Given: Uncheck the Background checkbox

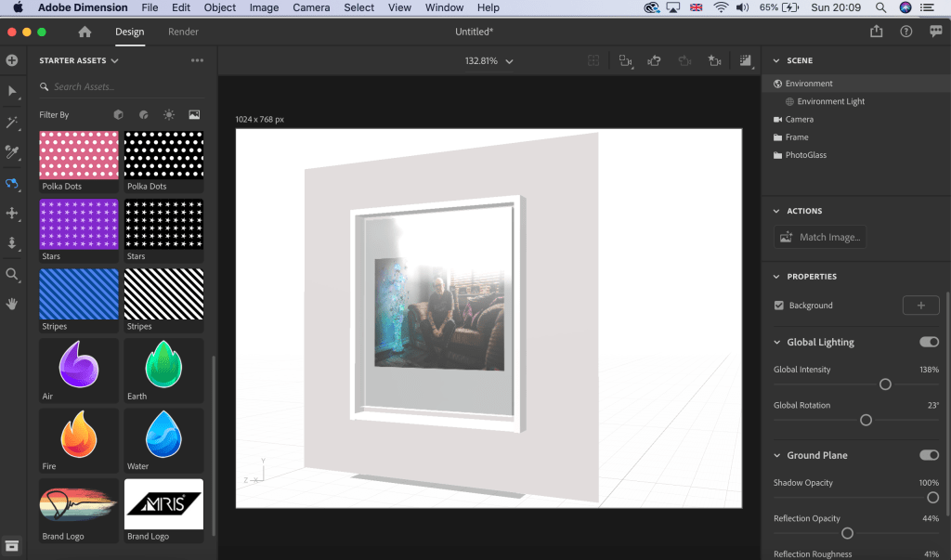Looking at the screenshot, I should click(779, 306).
